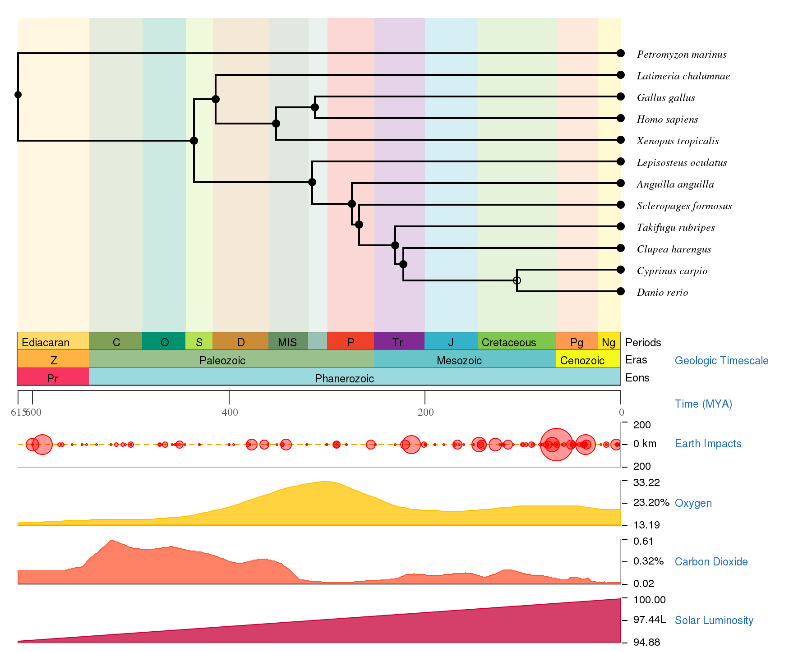Click the 400 tick on time axis
Viewport: 812px width, 652px height.
click(230, 412)
